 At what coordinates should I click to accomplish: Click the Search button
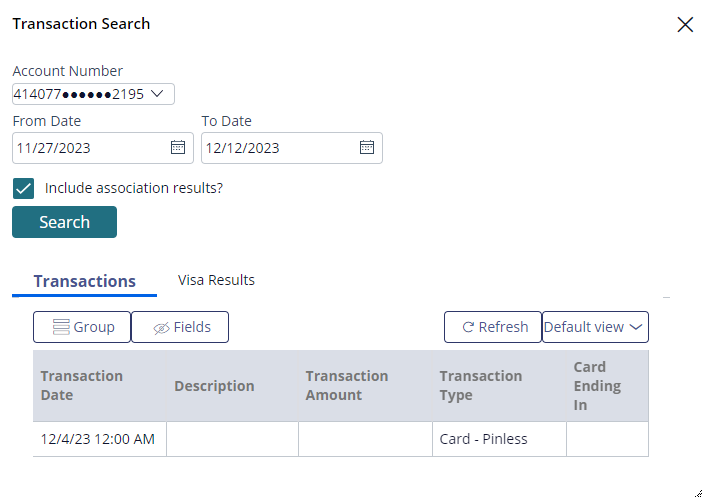(x=64, y=222)
